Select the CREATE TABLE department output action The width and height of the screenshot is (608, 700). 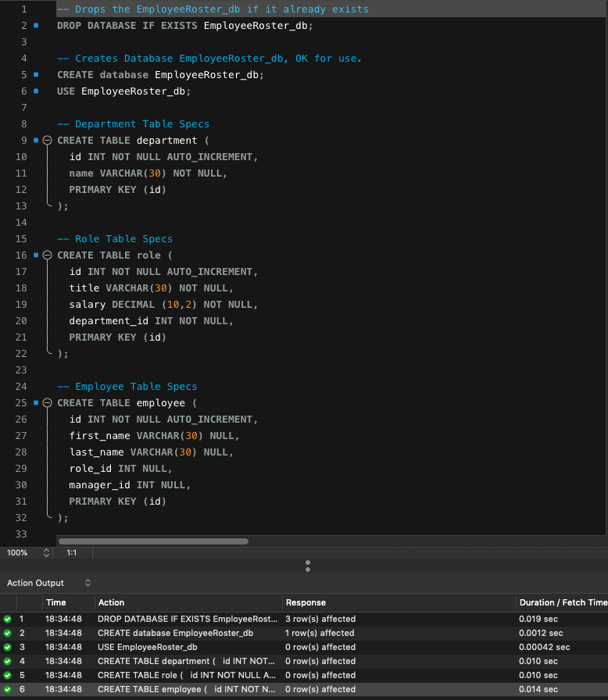pos(186,661)
